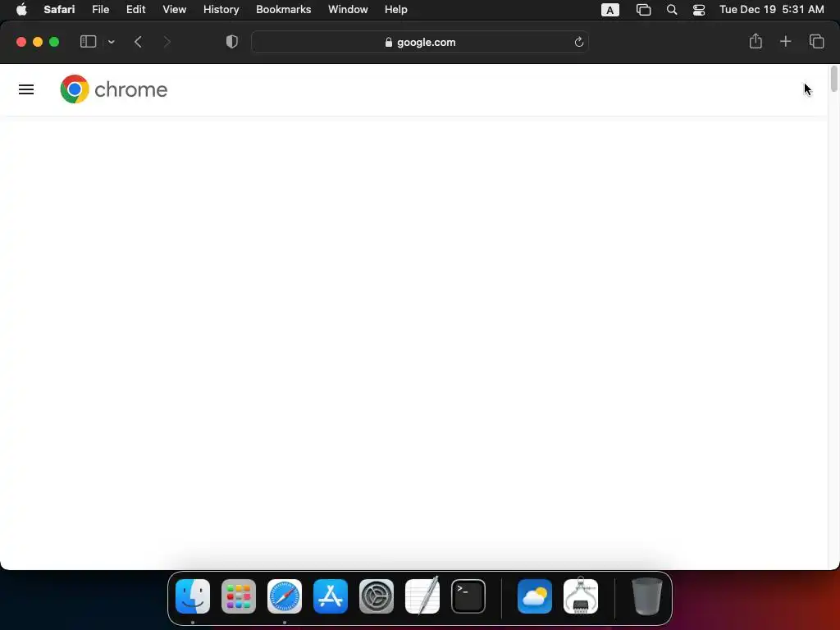Screen dimensions: 840x630
Task: Expand the sidebar tab group dropdown
Action: 112,42
